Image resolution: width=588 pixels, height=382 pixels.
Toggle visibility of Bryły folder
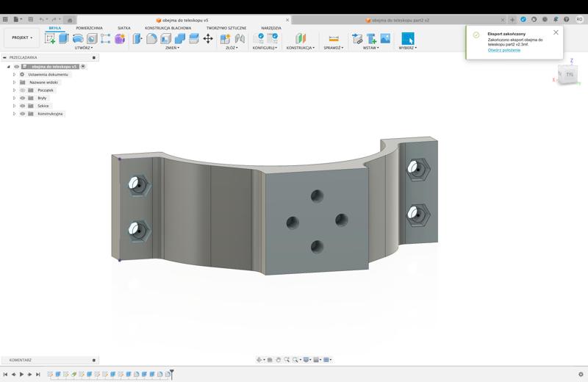pyautogui.click(x=23, y=98)
